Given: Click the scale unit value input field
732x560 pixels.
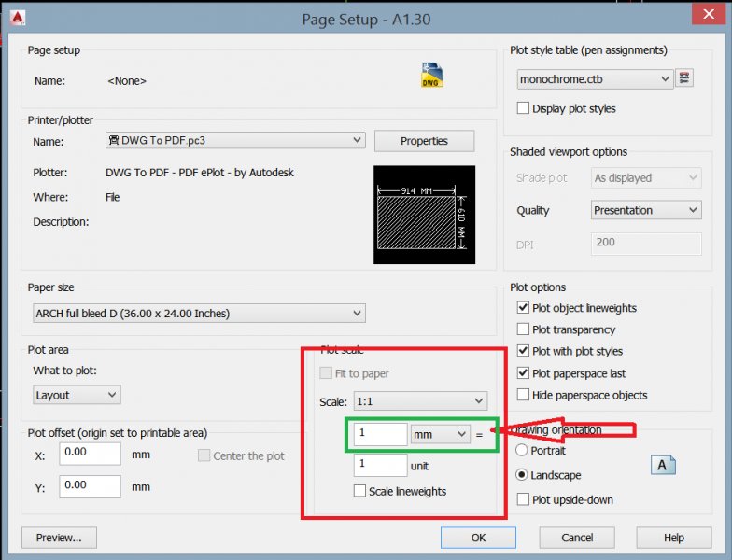Looking at the screenshot, I should (x=381, y=465).
